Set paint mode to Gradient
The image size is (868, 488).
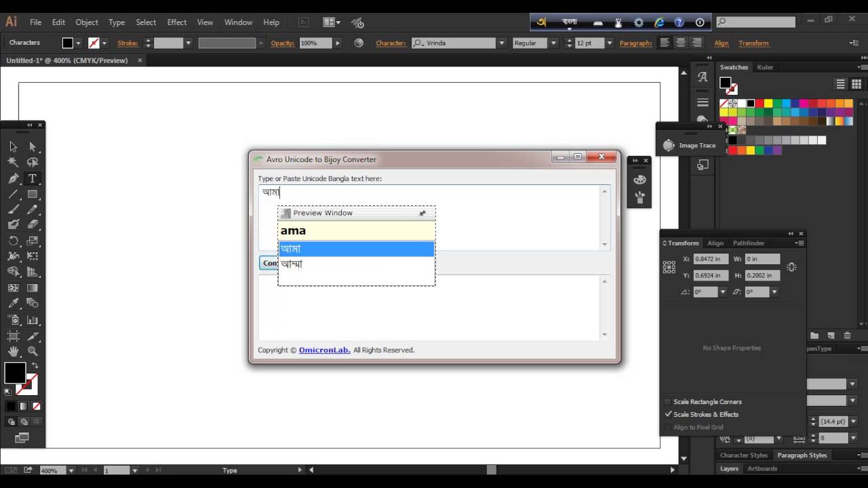24,407
